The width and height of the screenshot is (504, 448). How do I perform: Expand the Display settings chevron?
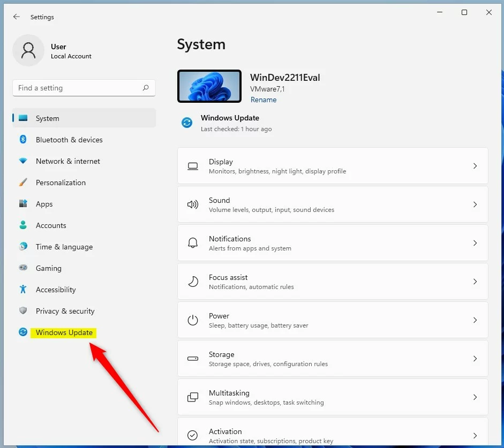point(475,166)
